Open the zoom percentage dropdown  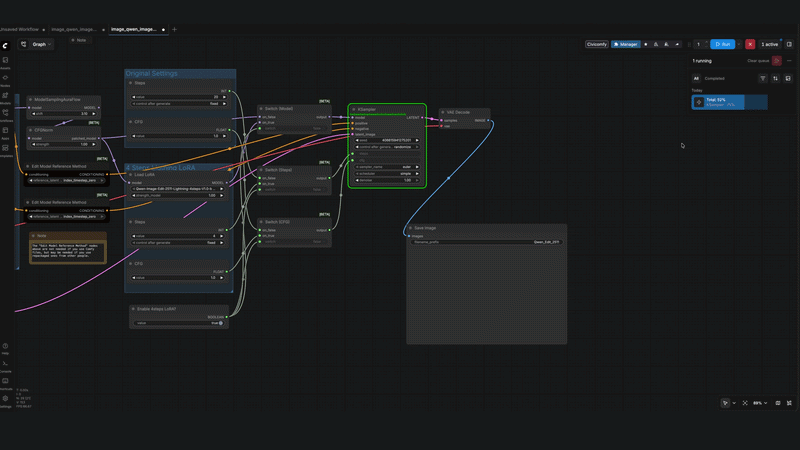(x=760, y=403)
